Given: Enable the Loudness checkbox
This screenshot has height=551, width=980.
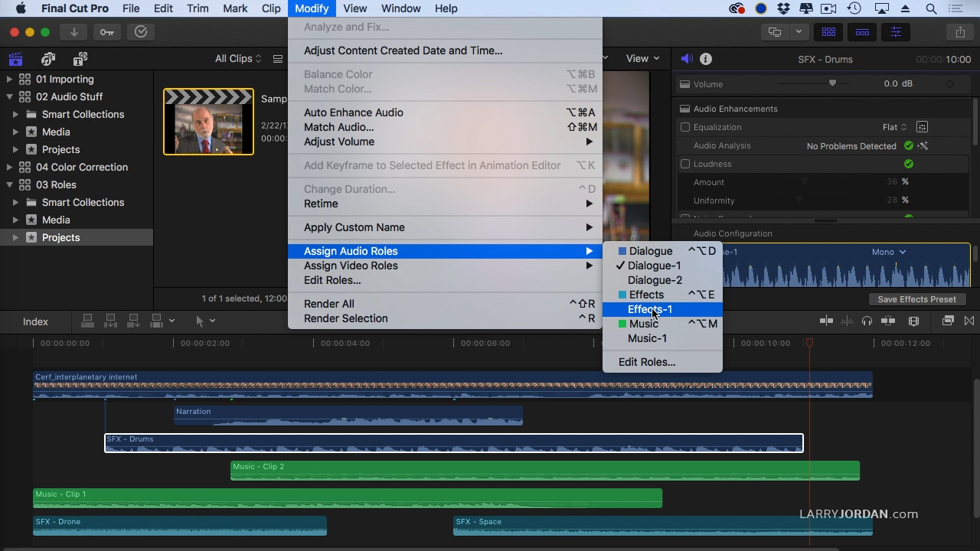Looking at the screenshot, I should pos(685,164).
